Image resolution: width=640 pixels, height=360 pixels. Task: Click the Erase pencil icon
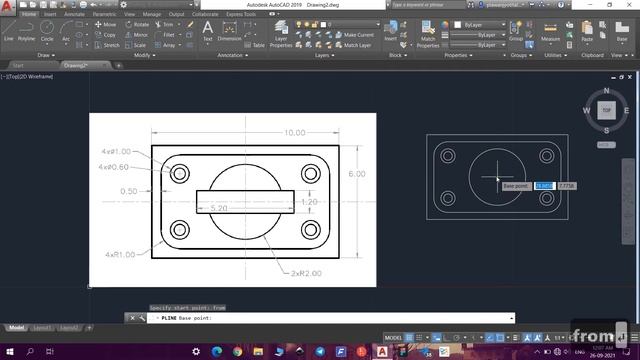190,24
